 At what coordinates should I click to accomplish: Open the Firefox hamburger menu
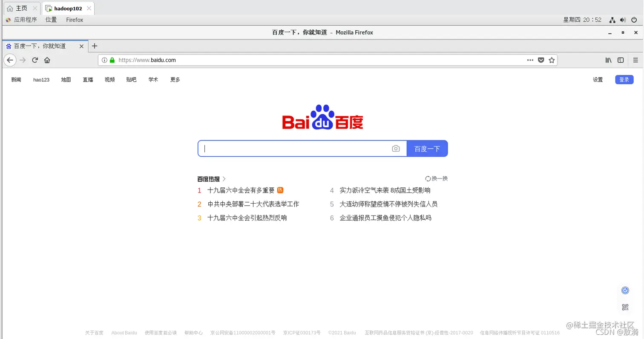click(635, 60)
